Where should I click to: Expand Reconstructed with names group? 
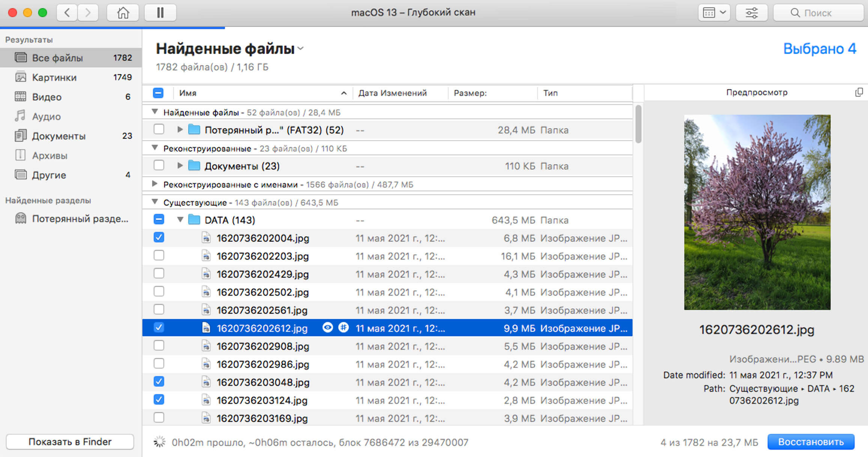(x=154, y=184)
